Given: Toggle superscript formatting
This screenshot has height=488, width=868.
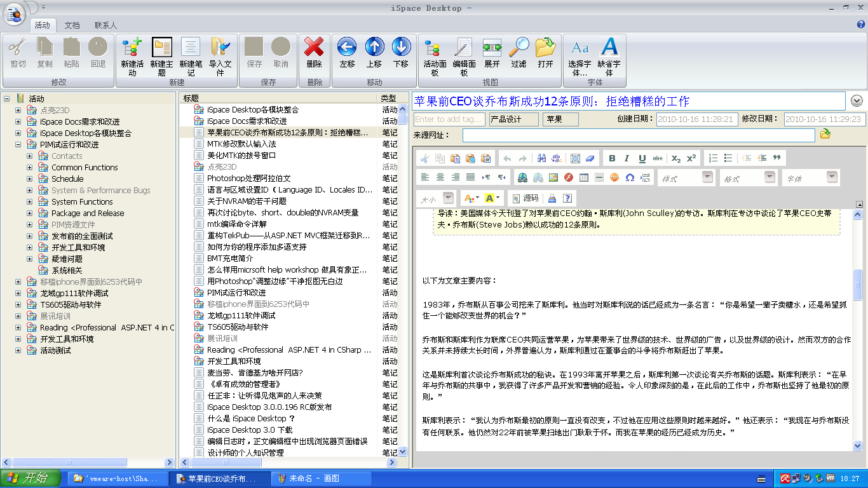Looking at the screenshot, I should pyautogui.click(x=691, y=158).
